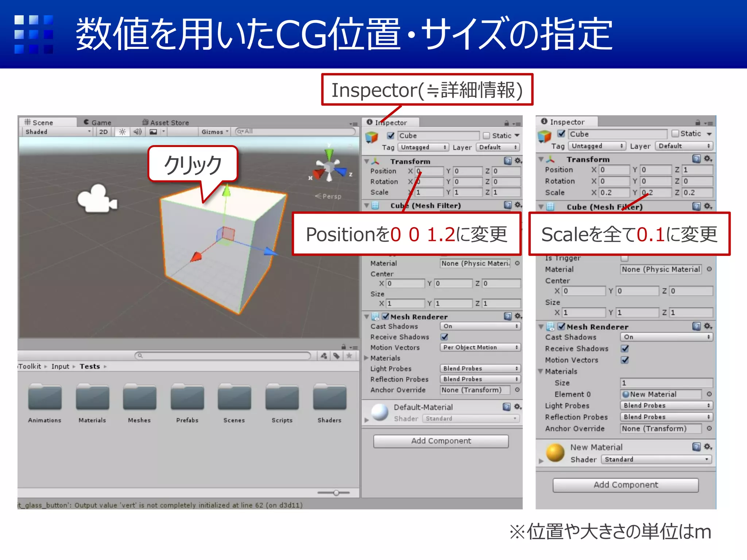
Task: Open Tests breadcrumb in Project path
Action: click(x=90, y=366)
